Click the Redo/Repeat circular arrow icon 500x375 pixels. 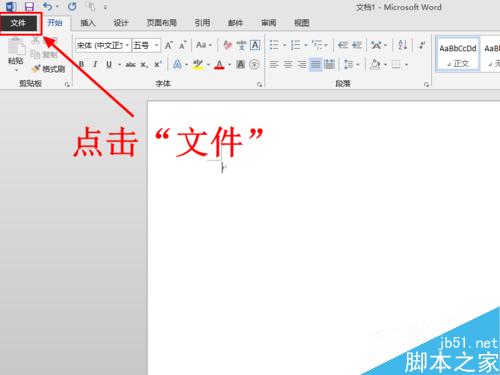point(72,6)
